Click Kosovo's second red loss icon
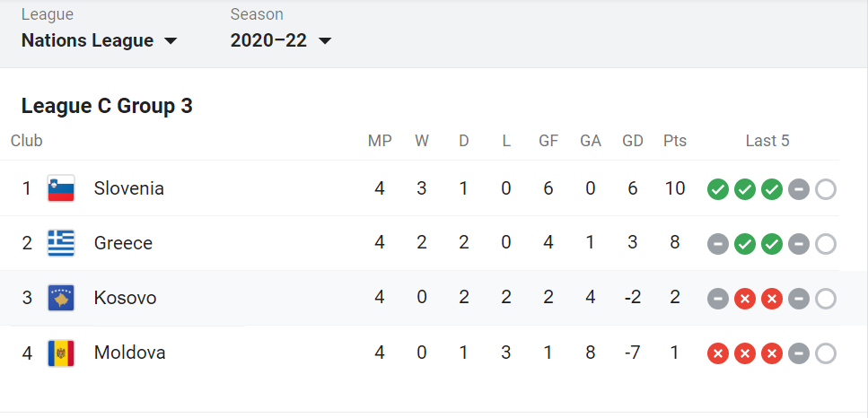Screen dimensions: 868x418 (772, 299)
